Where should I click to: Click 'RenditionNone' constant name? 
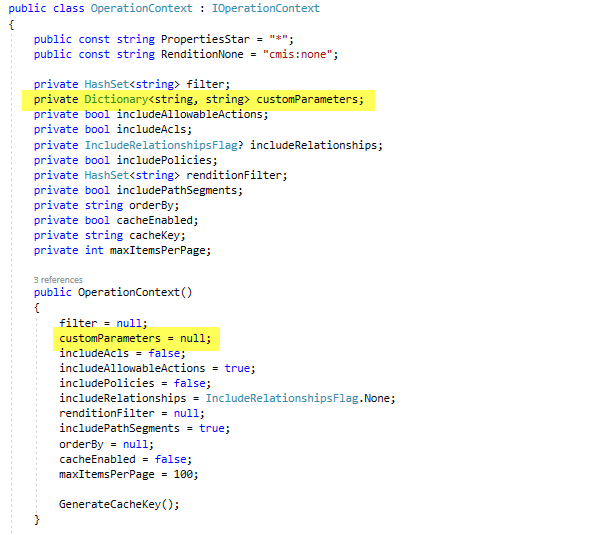(x=202, y=54)
